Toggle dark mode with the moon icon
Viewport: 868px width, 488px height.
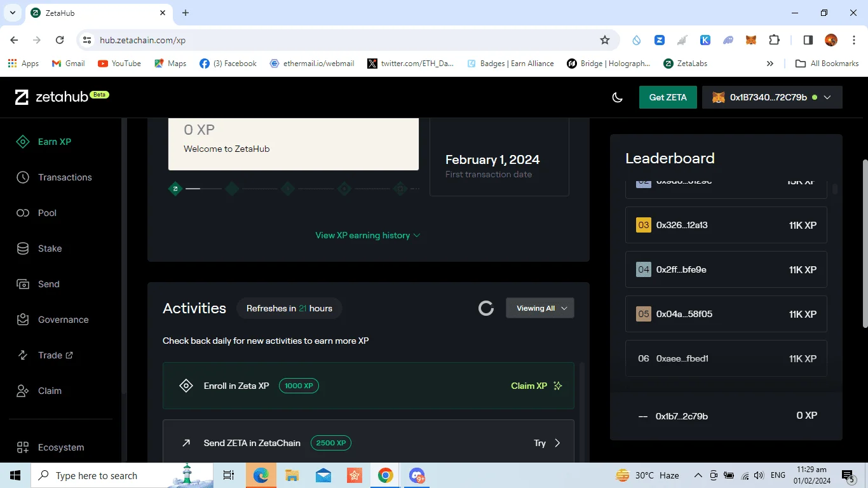click(x=617, y=97)
